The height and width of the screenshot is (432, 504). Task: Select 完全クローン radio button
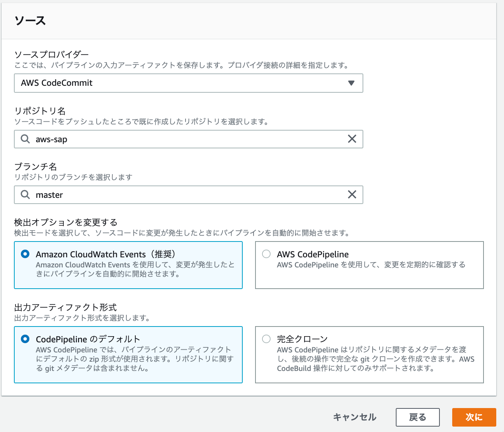click(x=266, y=339)
